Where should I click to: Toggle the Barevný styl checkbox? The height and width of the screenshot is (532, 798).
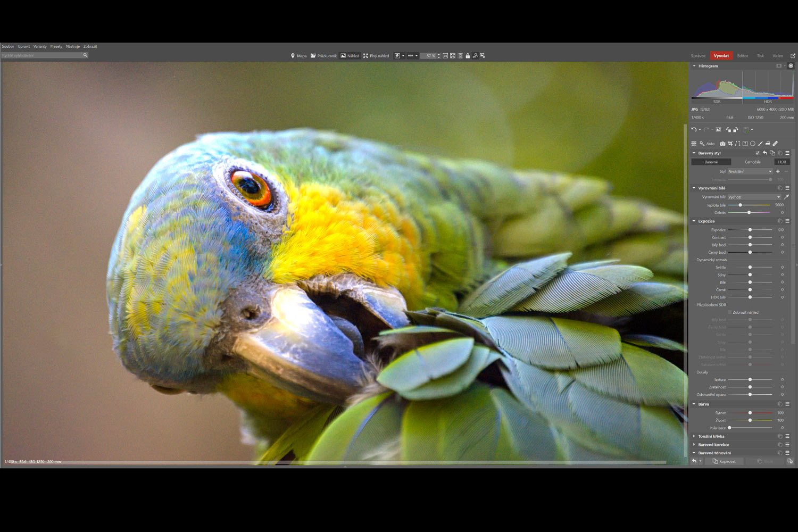pyautogui.click(x=758, y=153)
